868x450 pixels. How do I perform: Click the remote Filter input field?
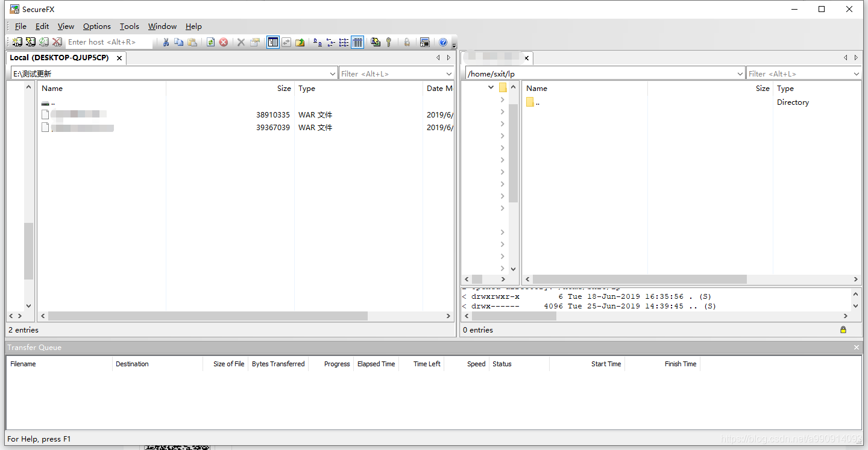pyautogui.click(x=799, y=73)
